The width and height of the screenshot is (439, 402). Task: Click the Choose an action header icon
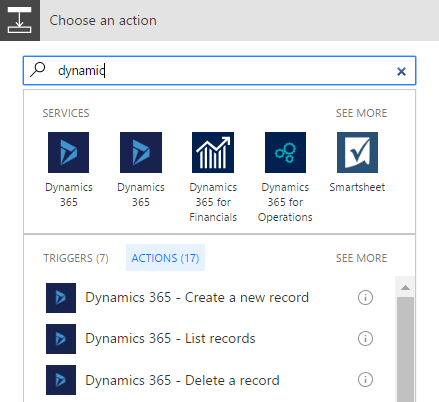(x=20, y=20)
